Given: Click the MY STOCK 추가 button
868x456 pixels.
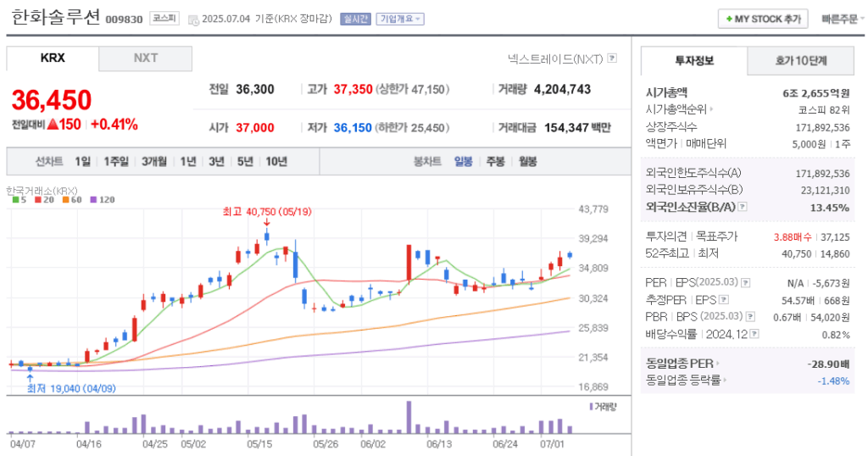Looking at the screenshot, I should click(763, 19).
